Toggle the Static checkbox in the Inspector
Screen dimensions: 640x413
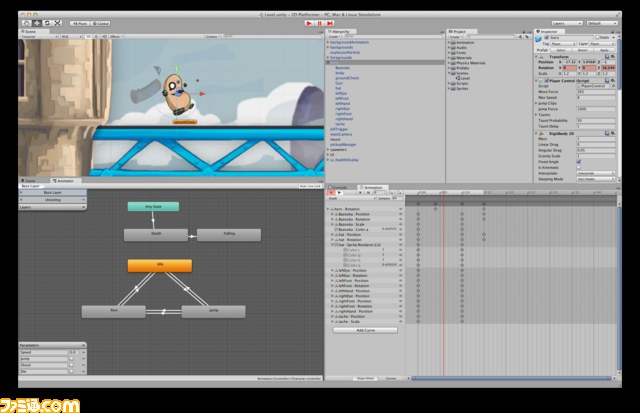pyautogui.click(x=597, y=38)
